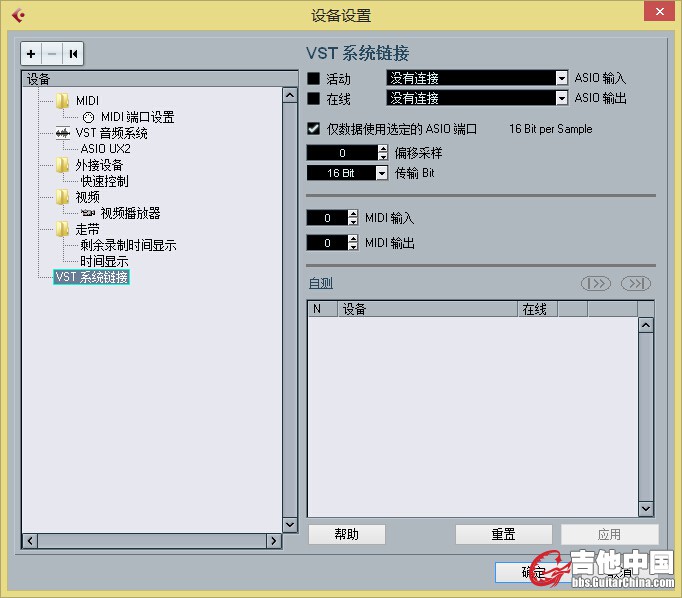
Task: Click the 外接设备 folder icon
Action: click(x=63, y=165)
